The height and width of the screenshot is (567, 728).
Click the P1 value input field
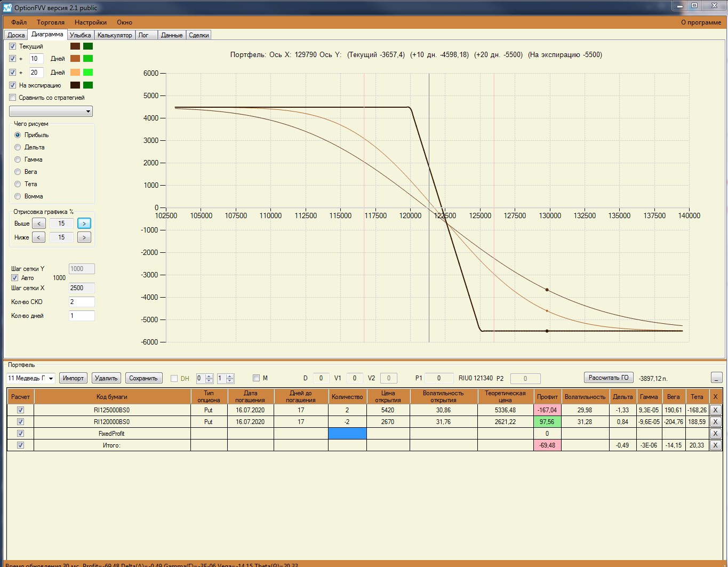pyautogui.click(x=439, y=378)
